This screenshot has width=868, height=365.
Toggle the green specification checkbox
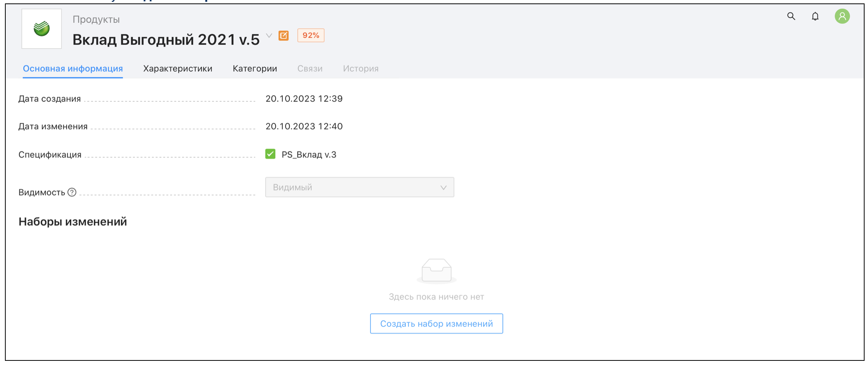pos(270,154)
